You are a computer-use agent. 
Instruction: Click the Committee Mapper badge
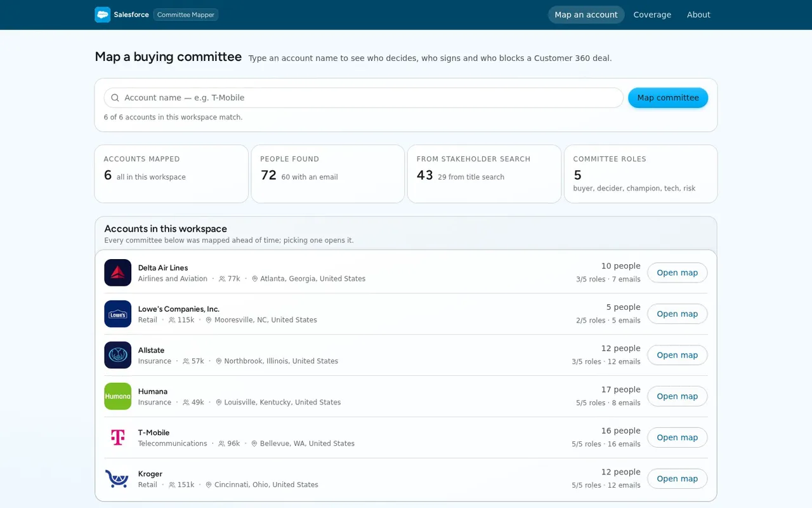coord(186,15)
